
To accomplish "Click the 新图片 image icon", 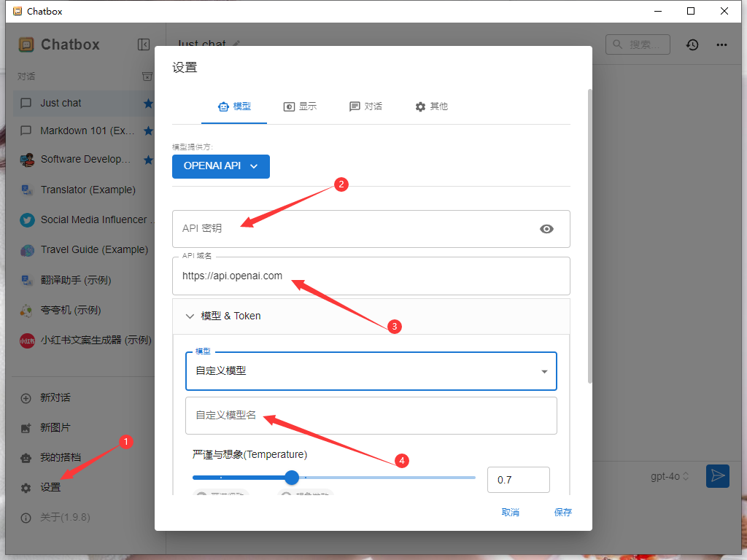I will point(26,428).
